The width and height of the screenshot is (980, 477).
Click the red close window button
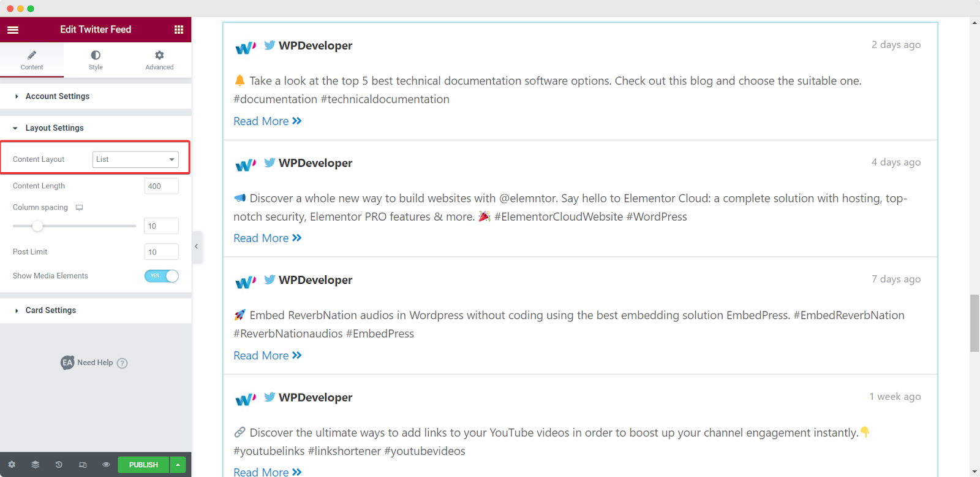click(10, 9)
